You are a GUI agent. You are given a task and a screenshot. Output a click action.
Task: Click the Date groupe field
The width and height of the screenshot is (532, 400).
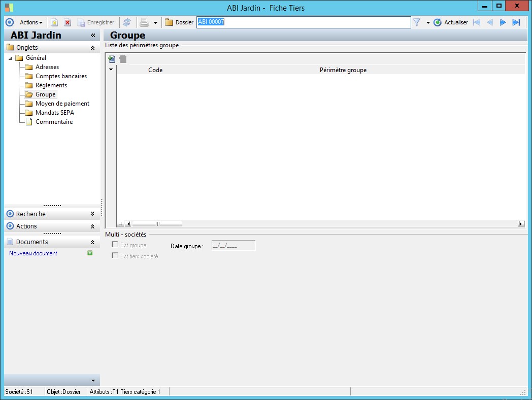tap(234, 245)
